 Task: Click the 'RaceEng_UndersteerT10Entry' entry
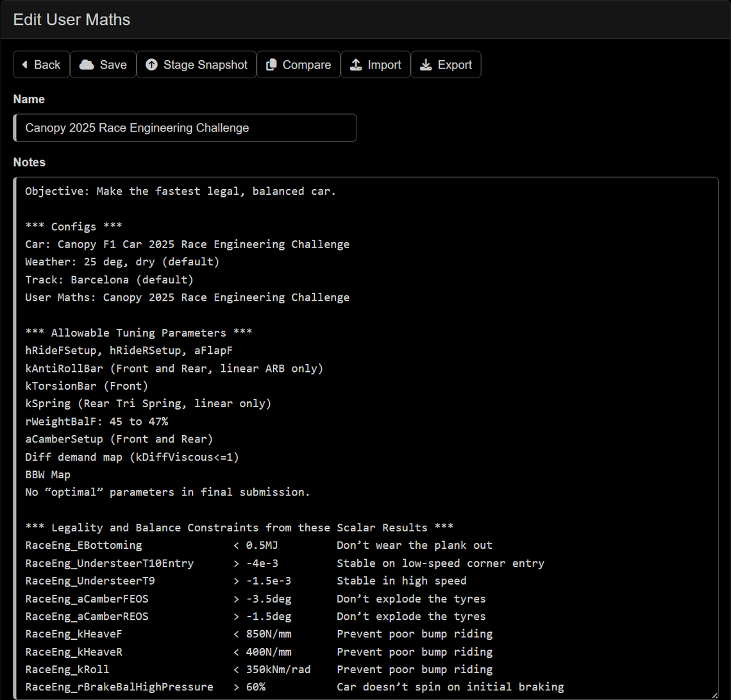110,563
